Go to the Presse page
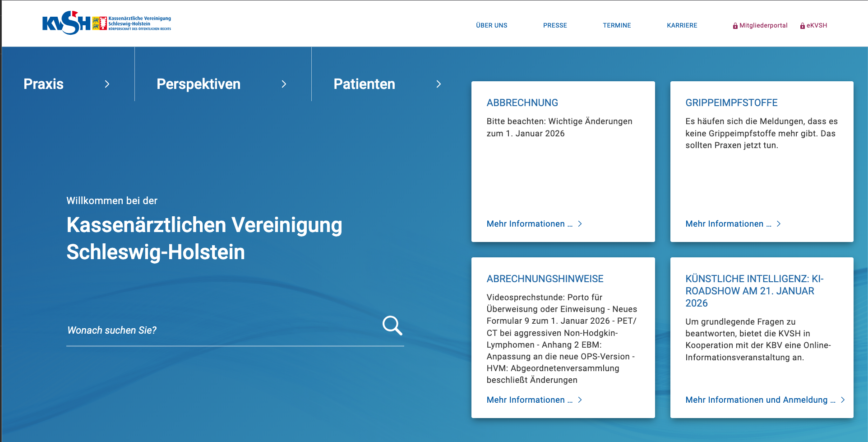This screenshot has width=868, height=442. pos(555,26)
